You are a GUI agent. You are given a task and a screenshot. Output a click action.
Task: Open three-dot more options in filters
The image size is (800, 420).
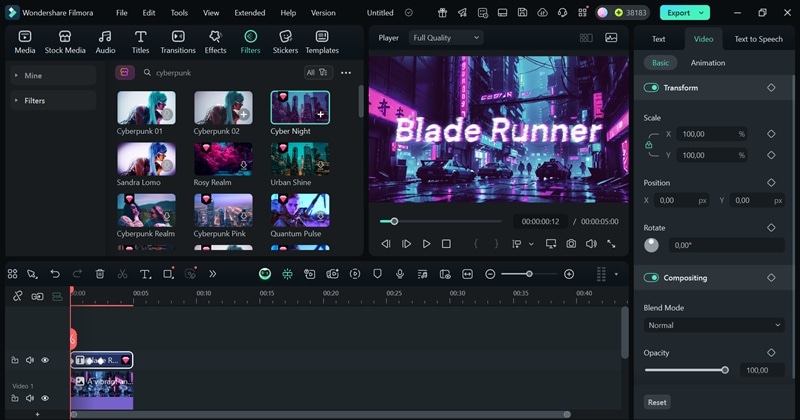pos(346,72)
